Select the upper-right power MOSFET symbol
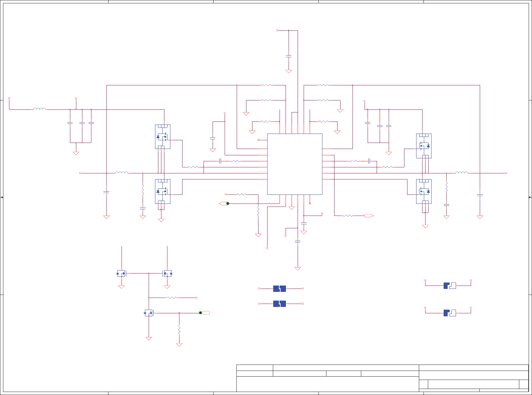The image size is (532, 395). click(424, 146)
